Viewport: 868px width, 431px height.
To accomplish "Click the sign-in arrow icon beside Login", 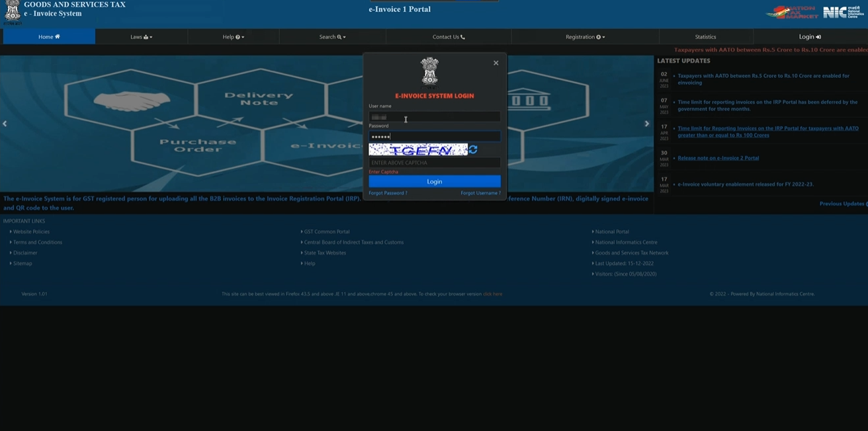I will (818, 36).
